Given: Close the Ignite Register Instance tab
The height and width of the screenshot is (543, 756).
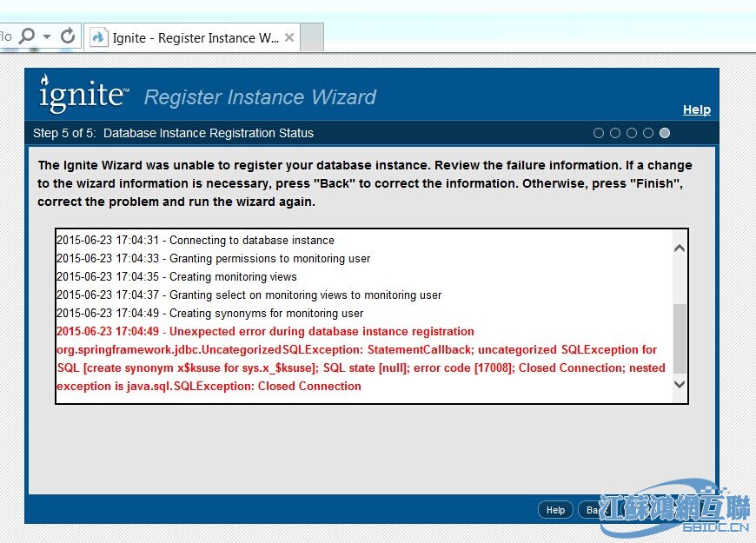Looking at the screenshot, I should point(289,37).
